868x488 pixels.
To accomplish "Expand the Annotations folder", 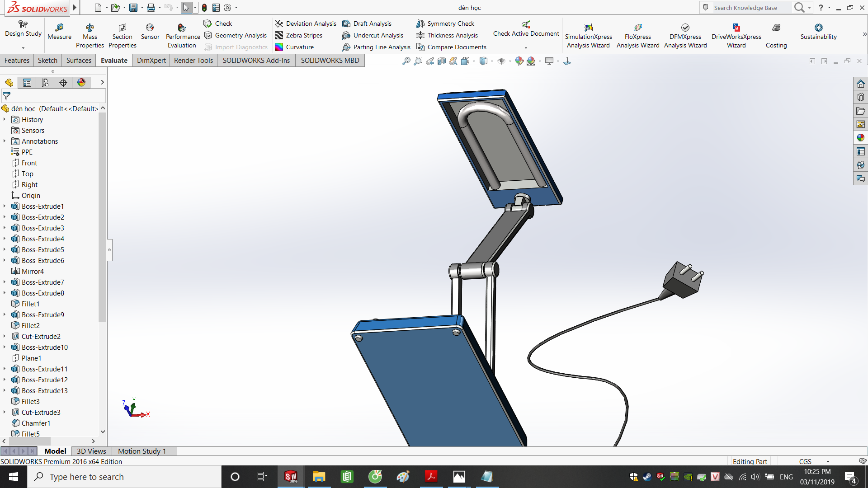I will 5,141.
